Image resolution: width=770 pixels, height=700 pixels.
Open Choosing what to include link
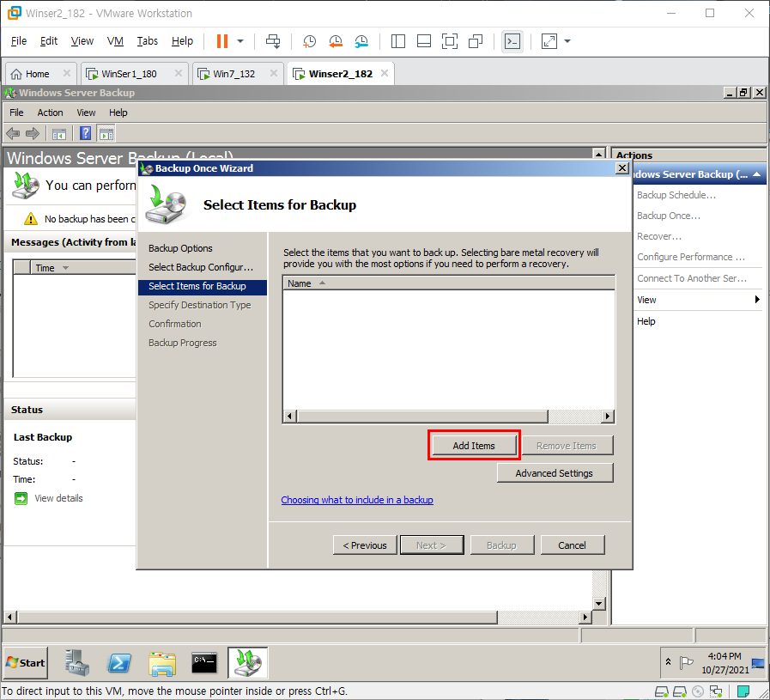click(357, 500)
